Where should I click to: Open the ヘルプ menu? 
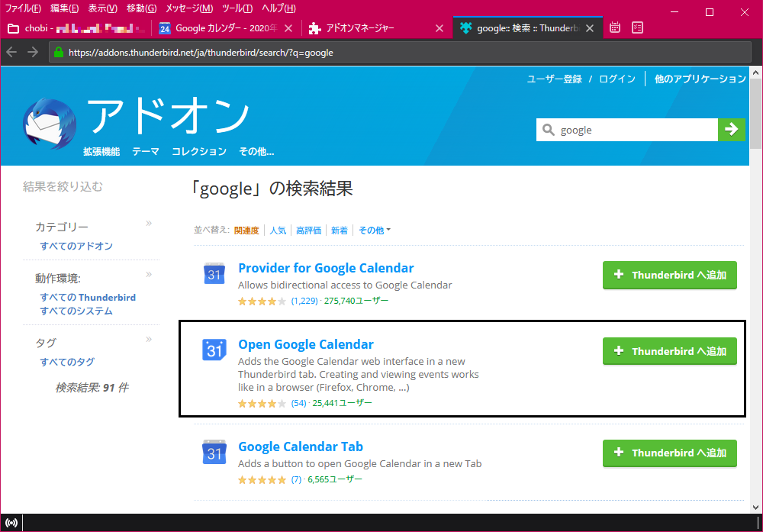[278, 8]
